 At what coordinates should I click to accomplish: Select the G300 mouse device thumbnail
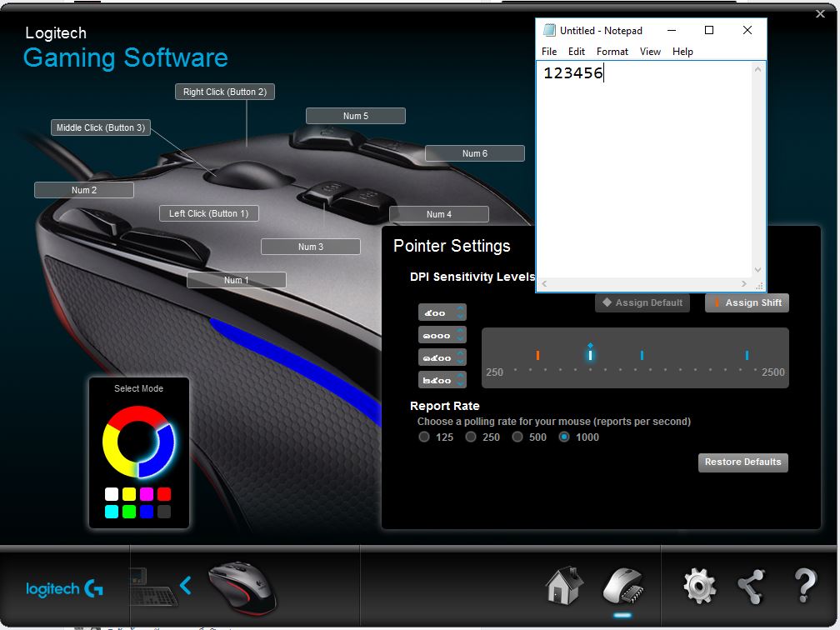[242, 587]
